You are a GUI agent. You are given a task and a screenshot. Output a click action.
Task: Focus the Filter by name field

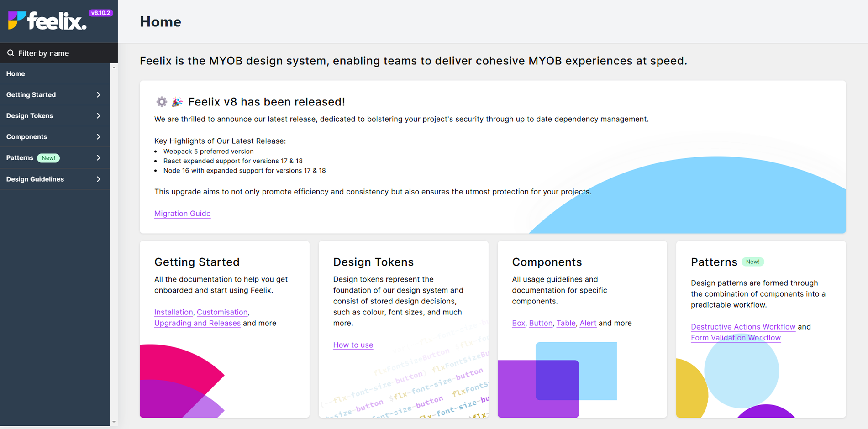[x=59, y=53]
